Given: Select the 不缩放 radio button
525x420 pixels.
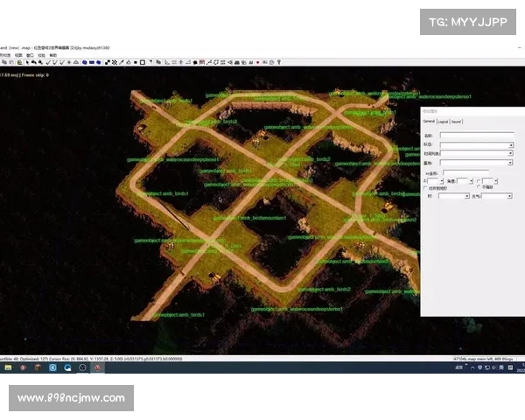Looking at the screenshot, I should pos(479,186).
